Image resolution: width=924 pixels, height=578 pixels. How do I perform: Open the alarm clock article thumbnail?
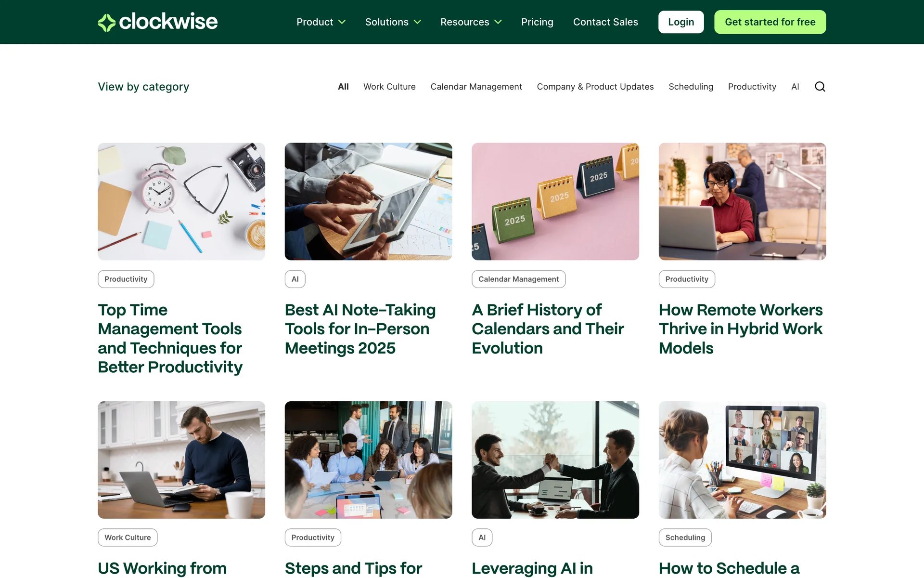pyautogui.click(x=181, y=201)
